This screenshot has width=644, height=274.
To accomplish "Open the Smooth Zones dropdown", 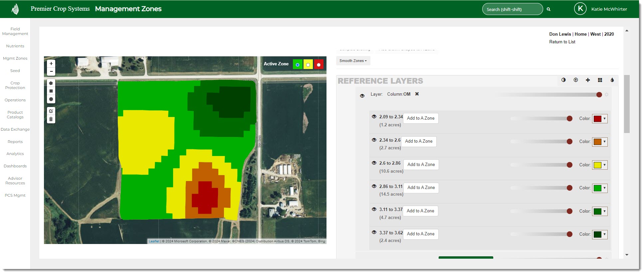I will coord(353,61).
